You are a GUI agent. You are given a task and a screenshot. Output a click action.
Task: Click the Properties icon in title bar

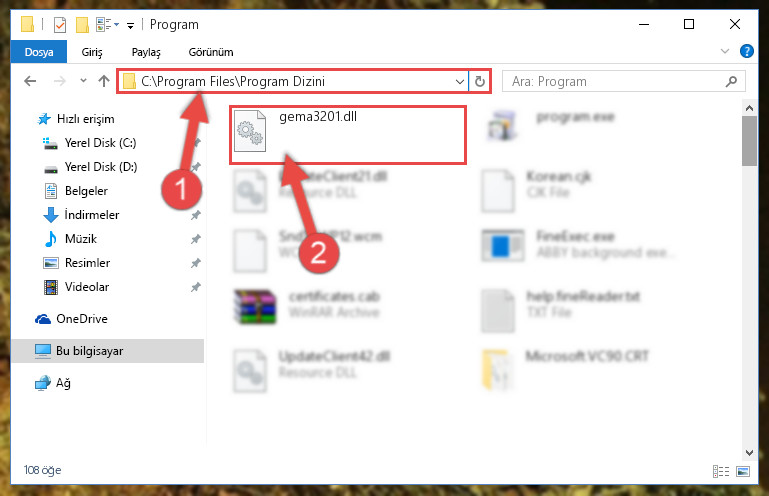pyautogui.click(x=60, y=25)
